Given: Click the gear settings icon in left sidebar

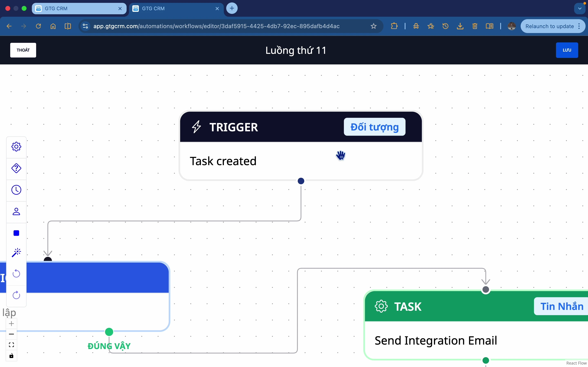Looking at the screenshot, I should (x=16, y=147).
